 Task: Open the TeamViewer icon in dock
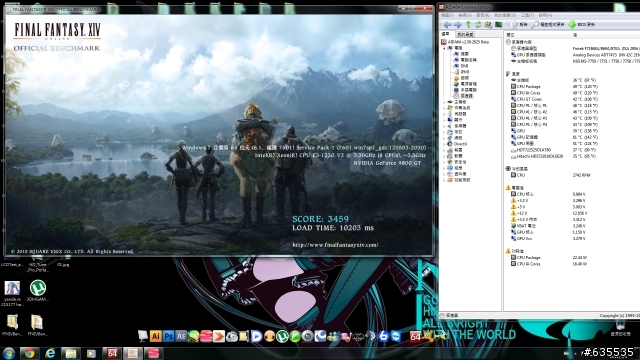click(x=396, y=336)
